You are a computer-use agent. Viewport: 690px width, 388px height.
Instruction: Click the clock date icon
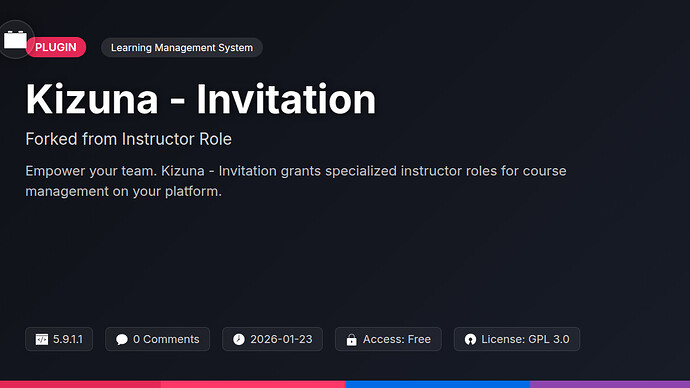click(239, 339)
